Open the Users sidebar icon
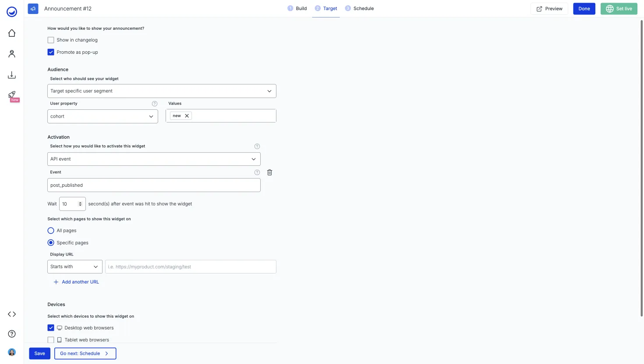The height and width of the screenshot is (364, 644). [x=11, y=53]
